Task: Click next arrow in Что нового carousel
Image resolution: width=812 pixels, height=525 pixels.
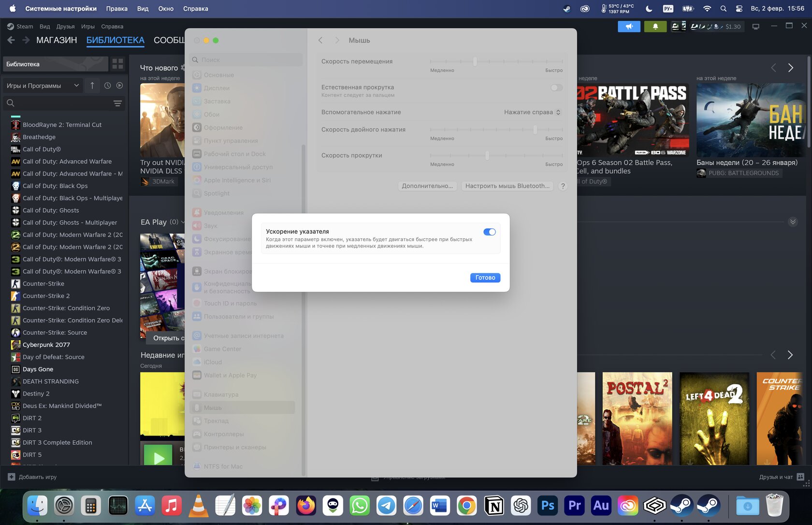Action: (x=791, y=68)
